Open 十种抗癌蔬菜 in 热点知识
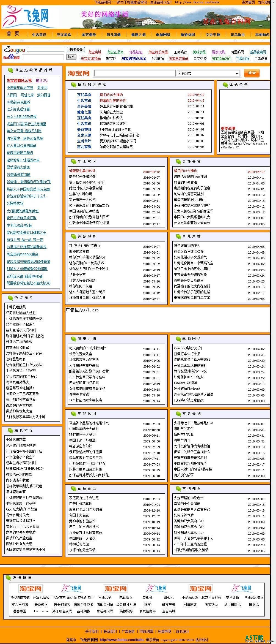This screenshot has width=276, height=644. (16, 307)
